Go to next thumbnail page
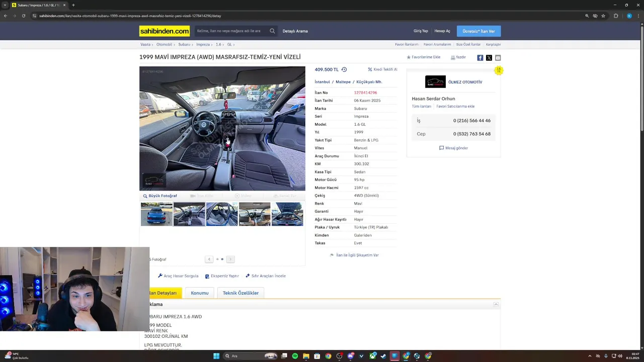The height and width of the screenshot is (362, 644). click(230, 259)
